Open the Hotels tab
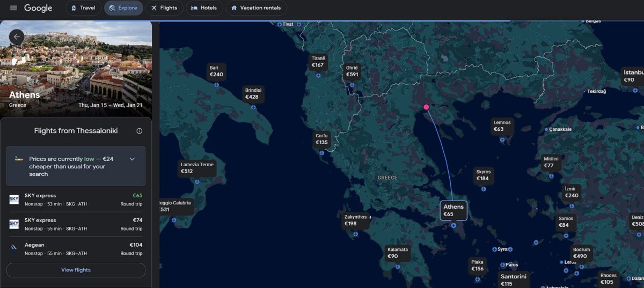 point(204,8)
